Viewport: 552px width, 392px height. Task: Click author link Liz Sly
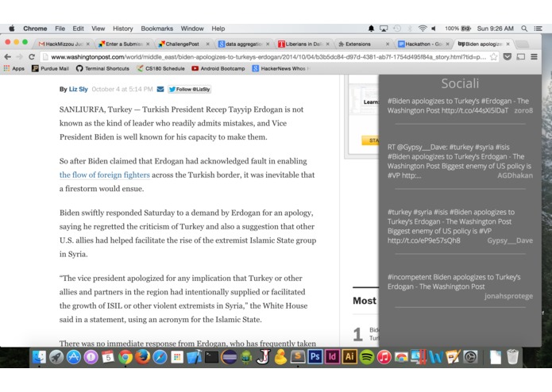[78, 90]
